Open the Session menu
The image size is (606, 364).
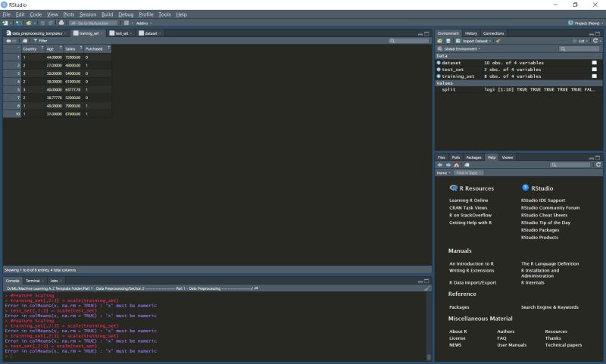(x=88, y=14)
